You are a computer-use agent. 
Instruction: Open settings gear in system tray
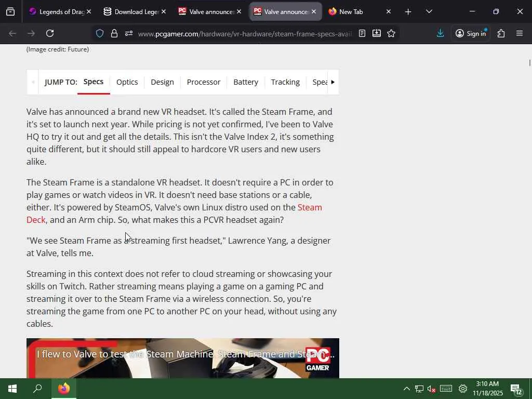point(463,389)
